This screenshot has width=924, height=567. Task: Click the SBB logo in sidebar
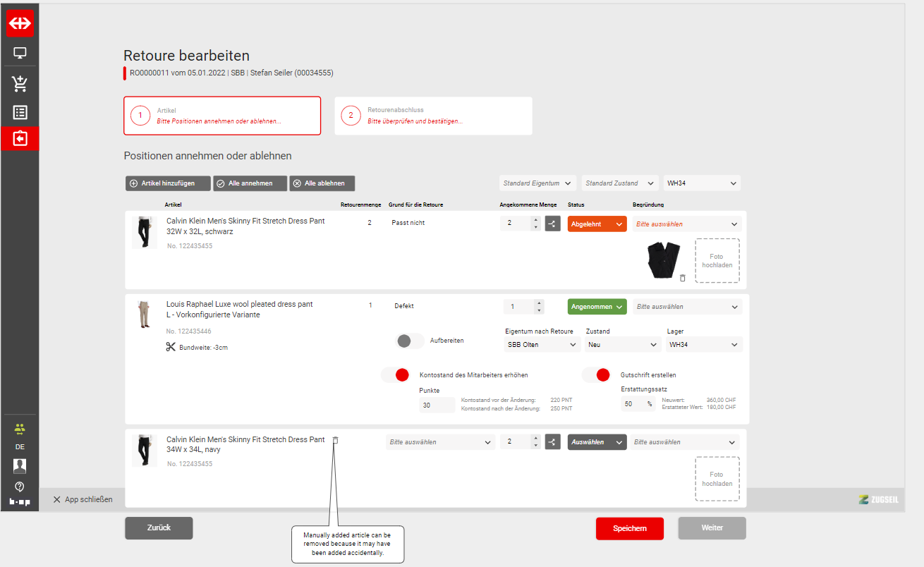click(x=20, y=23)
